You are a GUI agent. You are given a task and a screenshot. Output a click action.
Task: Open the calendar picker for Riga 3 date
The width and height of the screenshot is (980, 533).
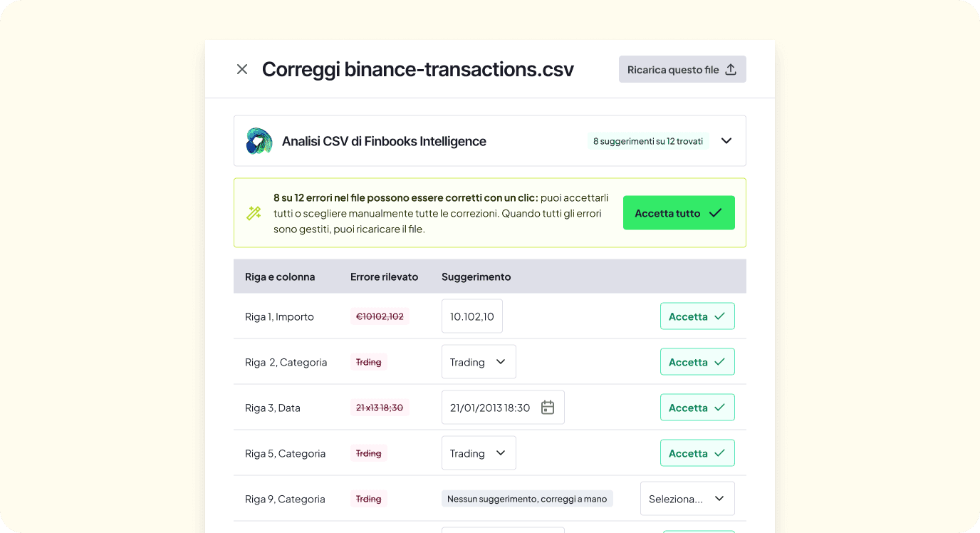pos(548,408)
